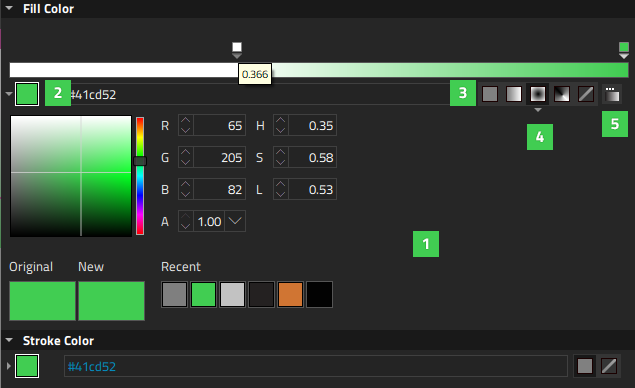
Task: Select the linear gradient fill icon
Action: coord(514,94)
